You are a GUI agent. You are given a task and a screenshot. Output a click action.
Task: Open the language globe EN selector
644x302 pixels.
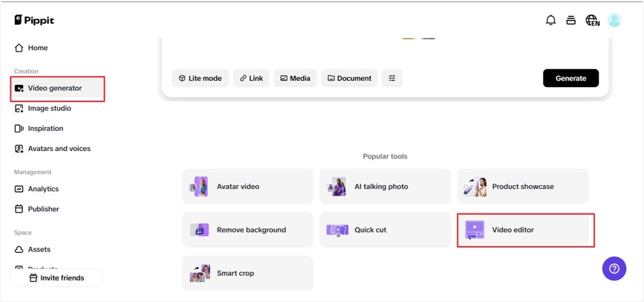[x=592, y=21]
